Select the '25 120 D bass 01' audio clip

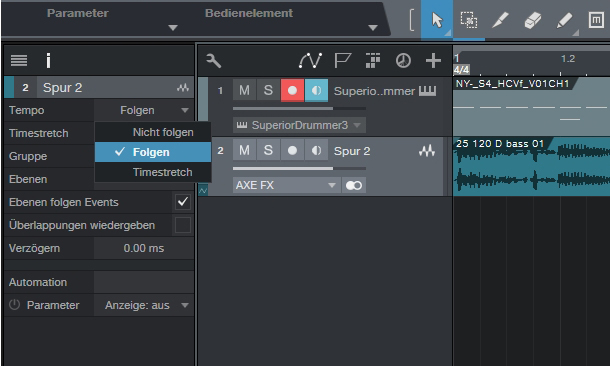click(531, 166)
